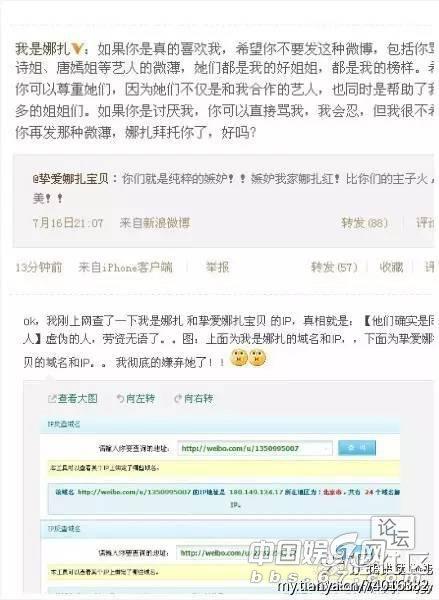Rotate image right with 向右转
Viewport: 439px width, 600px height.
tap(194, 398)
